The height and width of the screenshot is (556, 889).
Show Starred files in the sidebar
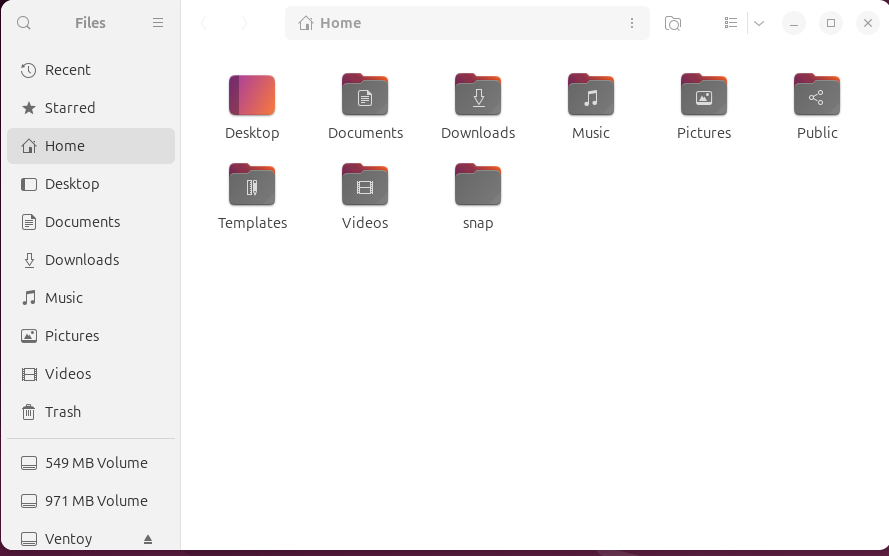tap(70, 108)
